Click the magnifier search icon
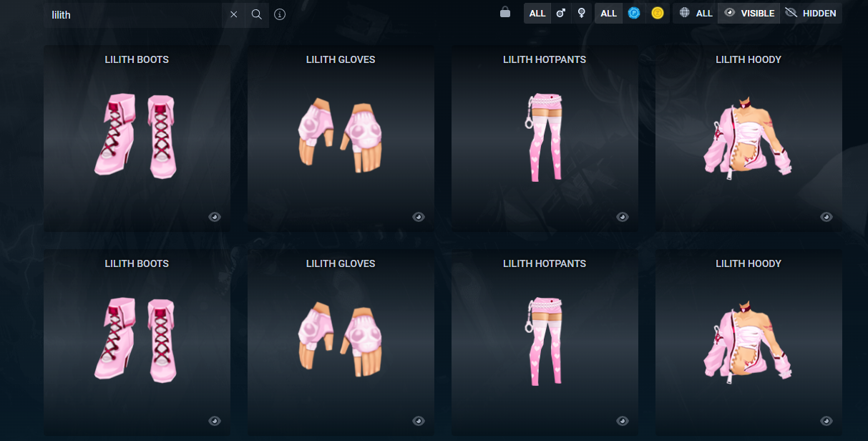This screenshot has width=868, height=441. 257,14
